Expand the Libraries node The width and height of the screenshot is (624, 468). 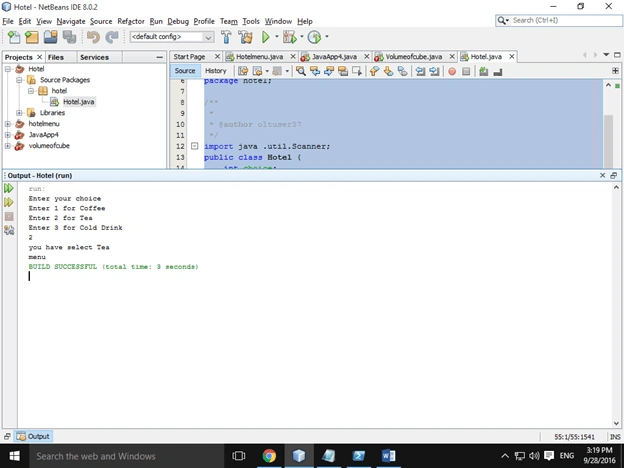[x=19, y=113]
